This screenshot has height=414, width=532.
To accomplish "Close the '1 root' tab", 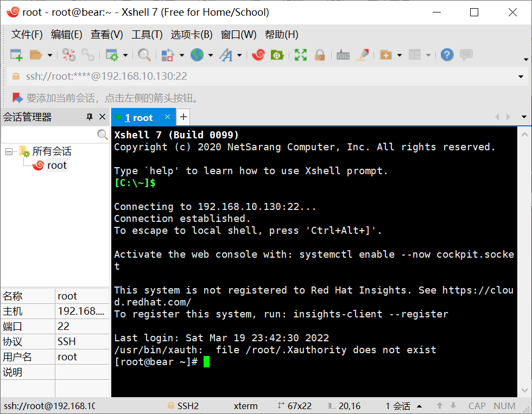I will (167, 117).
